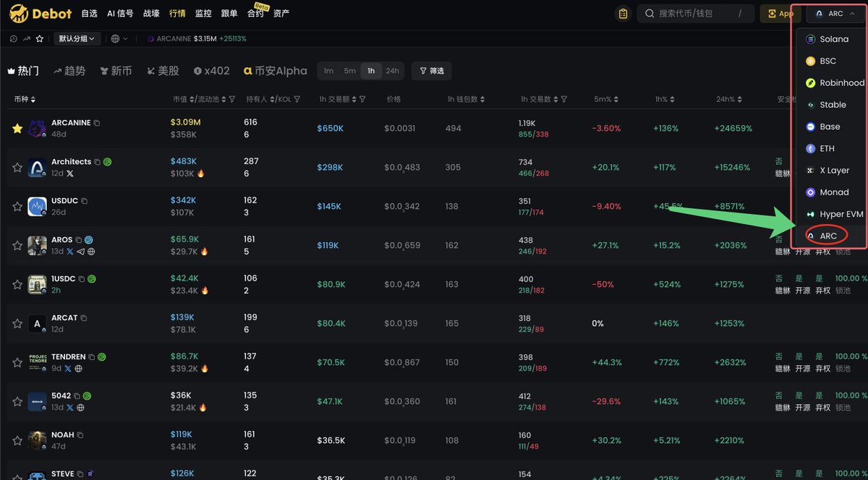Open the X link under 5042
This screenshot has width=868, height=480.
69,408
